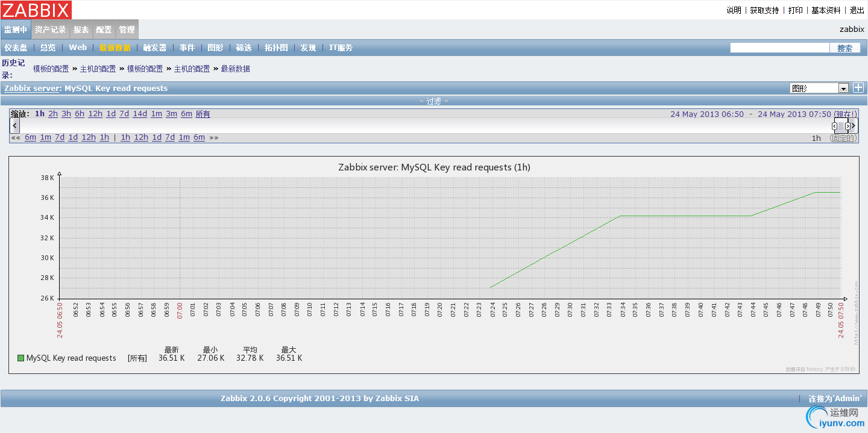
Task: Click the ZABBIX logo
Action: click(x=36, y=10)
